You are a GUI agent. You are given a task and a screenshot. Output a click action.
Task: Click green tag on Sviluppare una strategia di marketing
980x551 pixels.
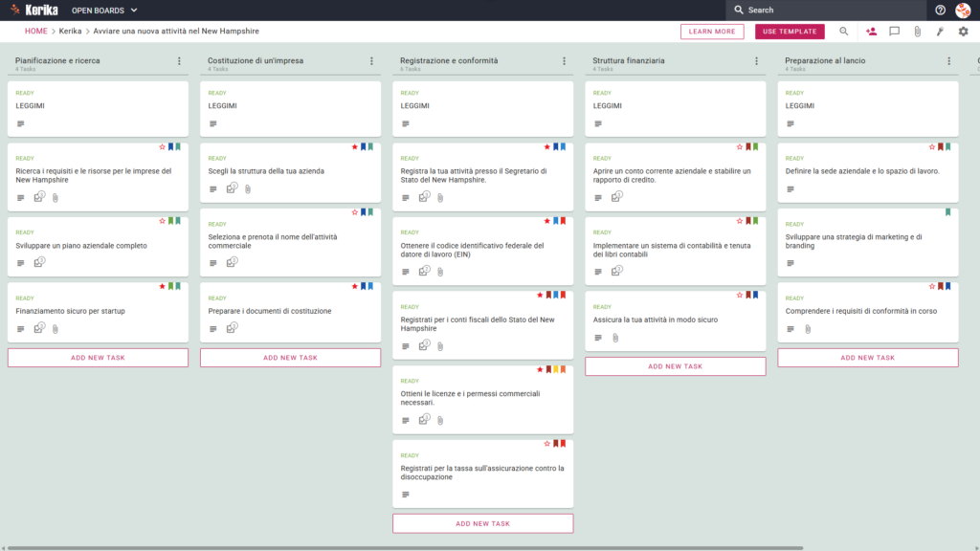pyautogui.click(x=948, y=212)
